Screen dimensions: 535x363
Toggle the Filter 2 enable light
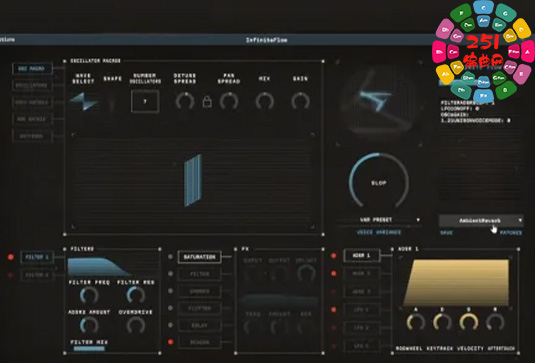[11, 275]
